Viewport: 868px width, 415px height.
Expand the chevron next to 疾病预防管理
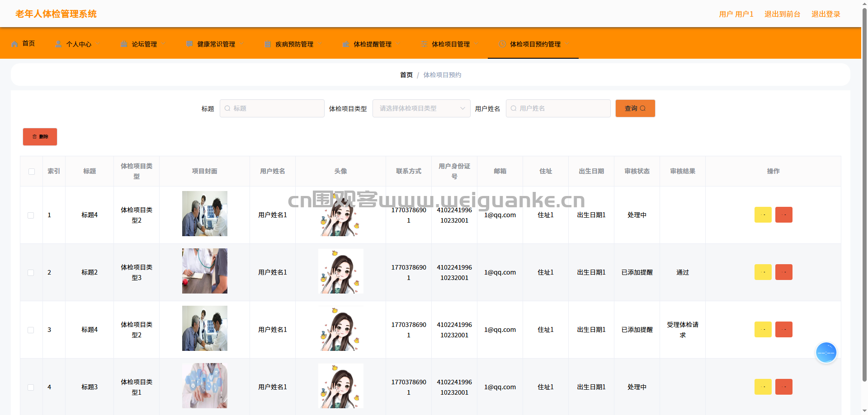click(320, 44)
